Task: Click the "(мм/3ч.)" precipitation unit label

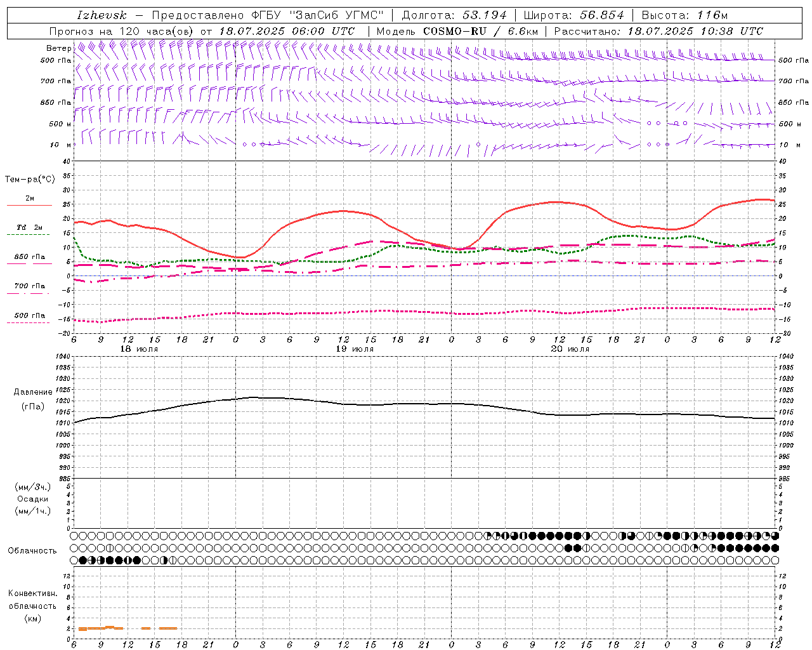Action: tap(33, 487)
